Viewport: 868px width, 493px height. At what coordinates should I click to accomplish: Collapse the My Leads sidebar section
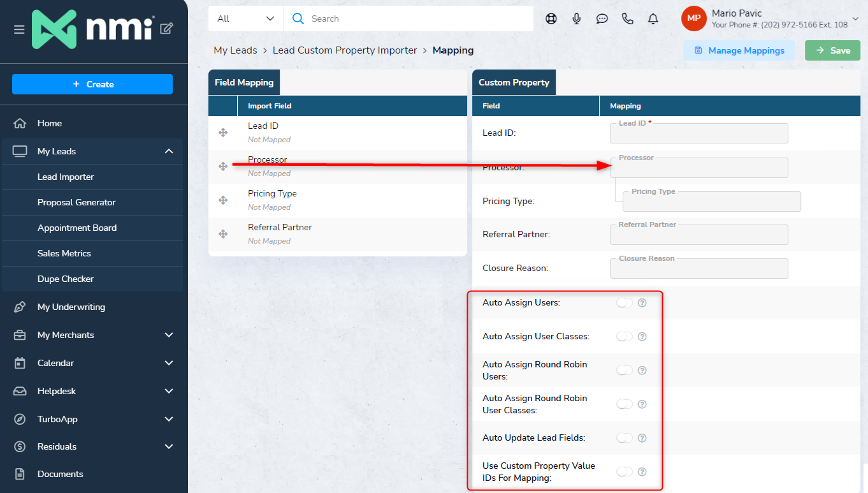tap(169, 151)
